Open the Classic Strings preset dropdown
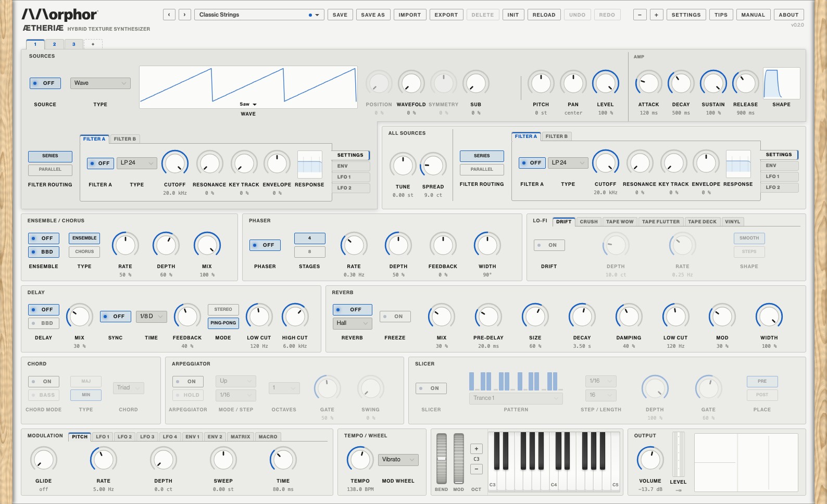The width and height of the screenshot is (827, 504). (x=259, y=15)
